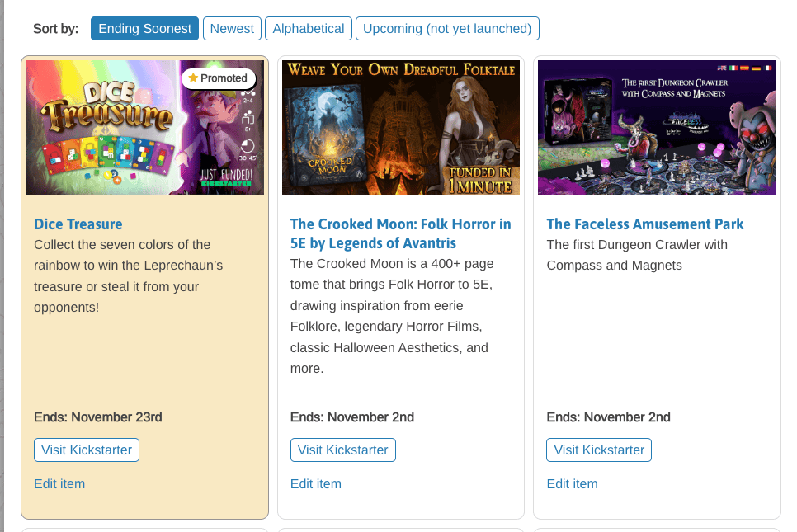Click the language flags on Faceless banner
Screen dimensions: 797x532
tap(745, 68)
